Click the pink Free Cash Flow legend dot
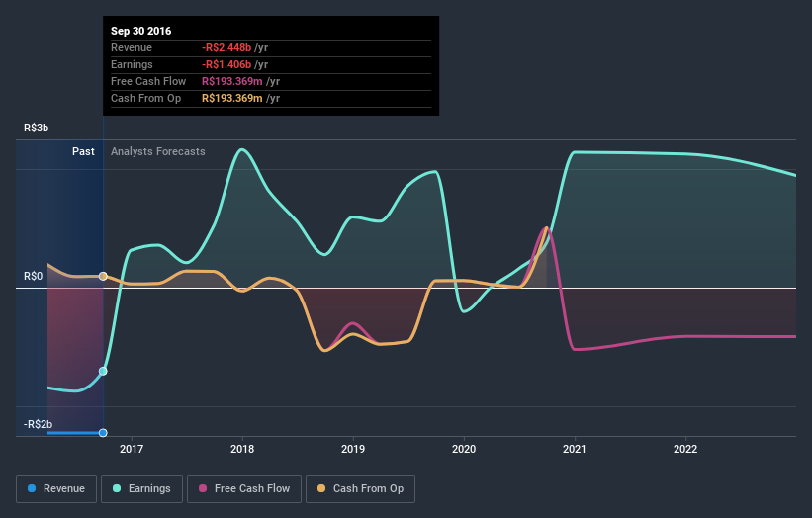 tap(203, 488)
